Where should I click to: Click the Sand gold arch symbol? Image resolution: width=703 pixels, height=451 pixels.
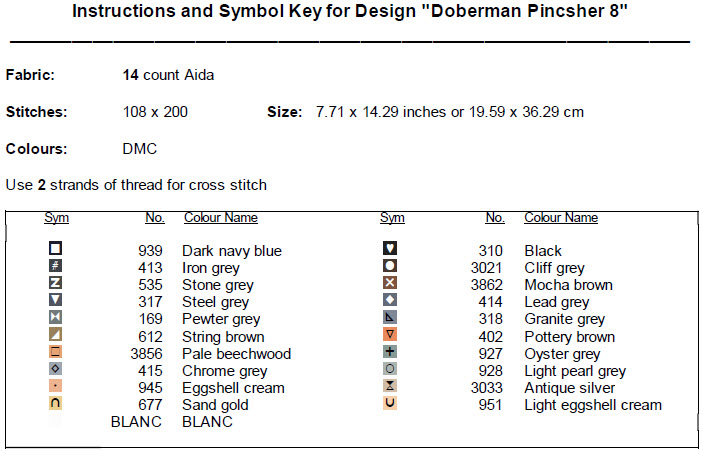tap(56, 403)
